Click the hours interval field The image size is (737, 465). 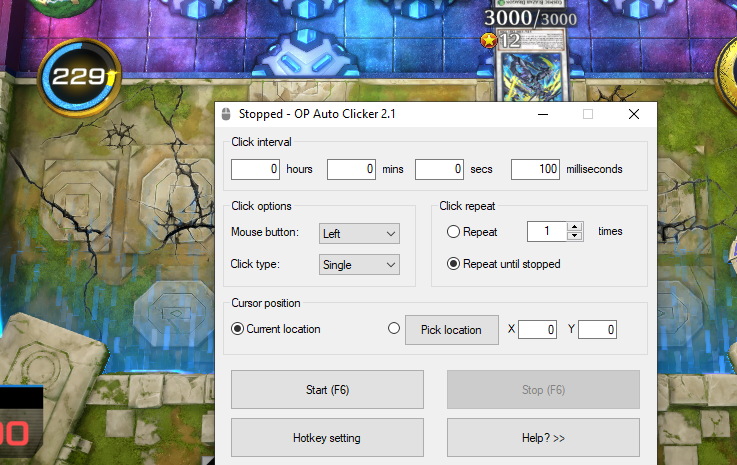255,169
